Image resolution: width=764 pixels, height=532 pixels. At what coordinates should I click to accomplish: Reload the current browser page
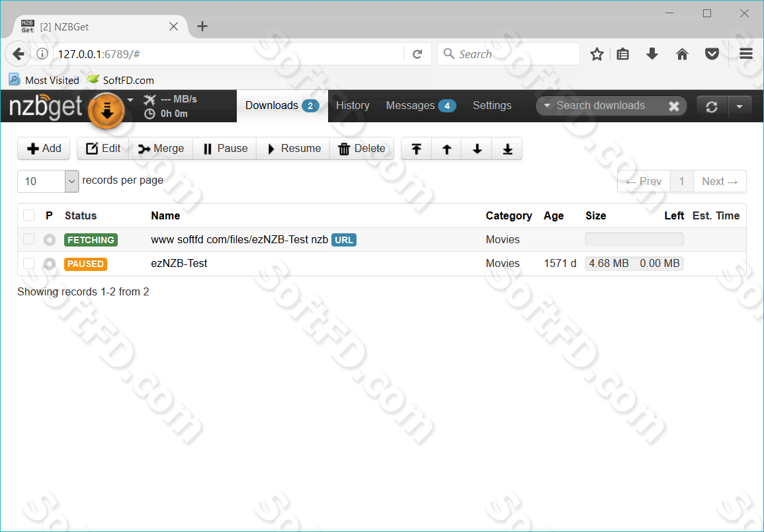pos(417,54)
